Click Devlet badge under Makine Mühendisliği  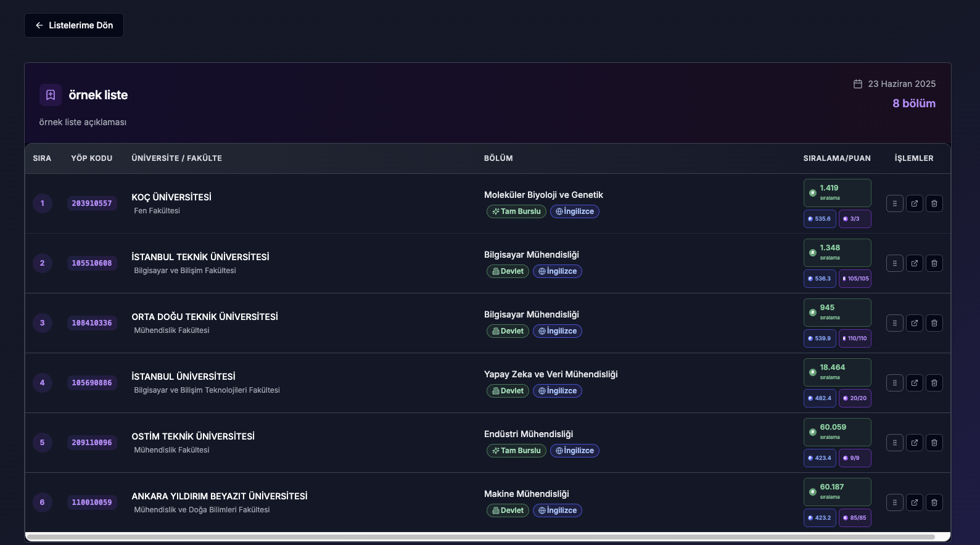pyautogui.click(x=508, y=510)
